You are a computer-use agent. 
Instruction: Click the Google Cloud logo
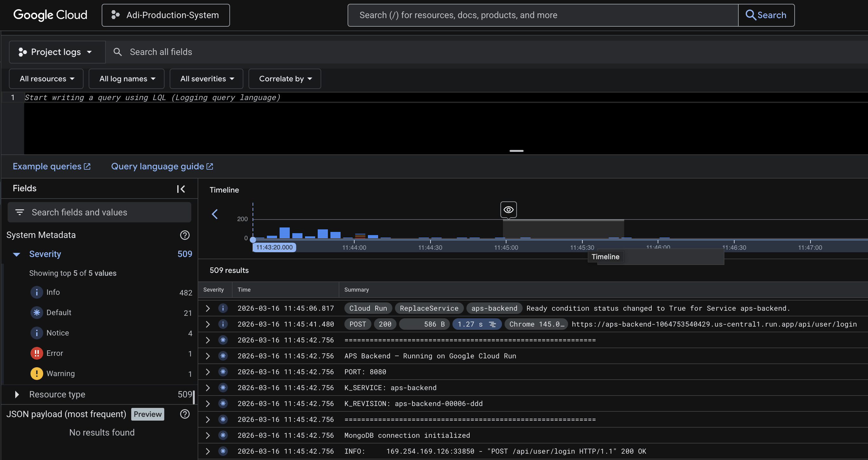[x=50, y=15]
